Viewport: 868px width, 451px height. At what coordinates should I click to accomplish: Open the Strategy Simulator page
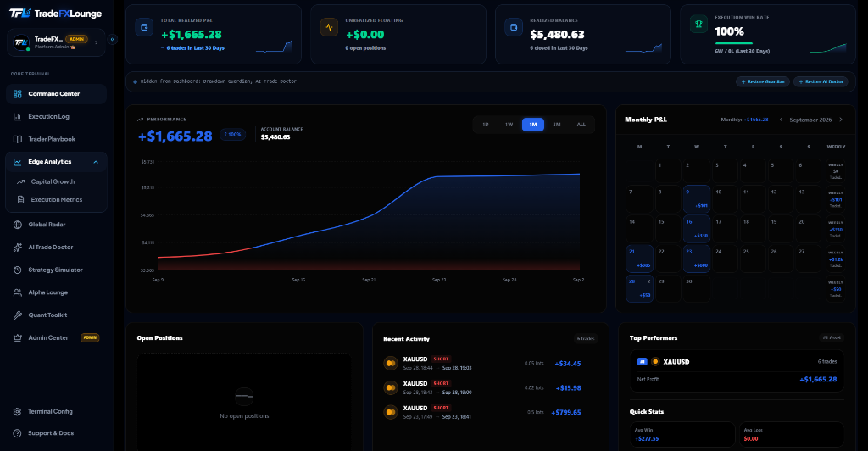[56, 270]
